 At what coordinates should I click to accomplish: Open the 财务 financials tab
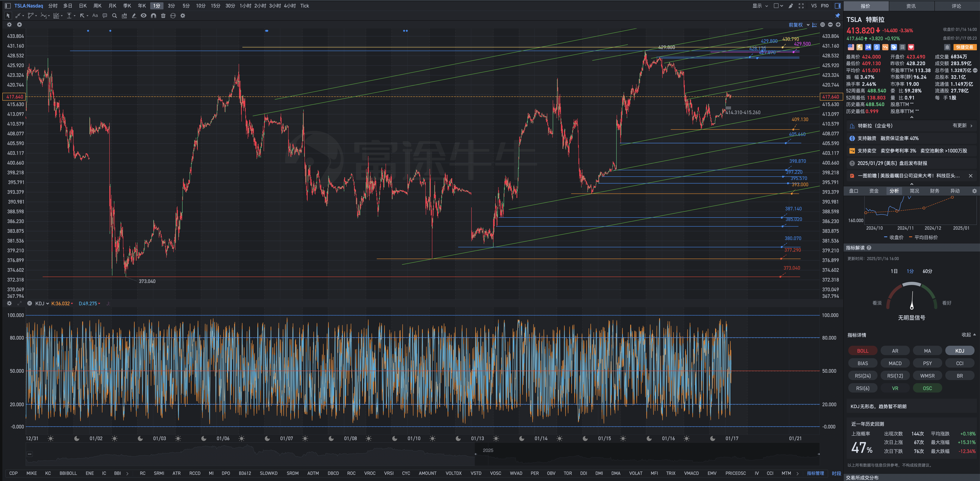934,191
